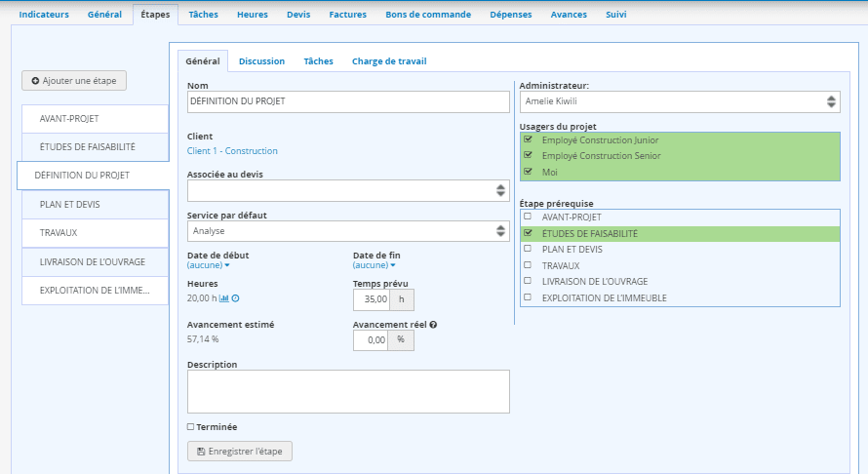Switch to the Factures tab
This screenshot has width=868, height=474.
pyautogui.click(x=348, y=15)
